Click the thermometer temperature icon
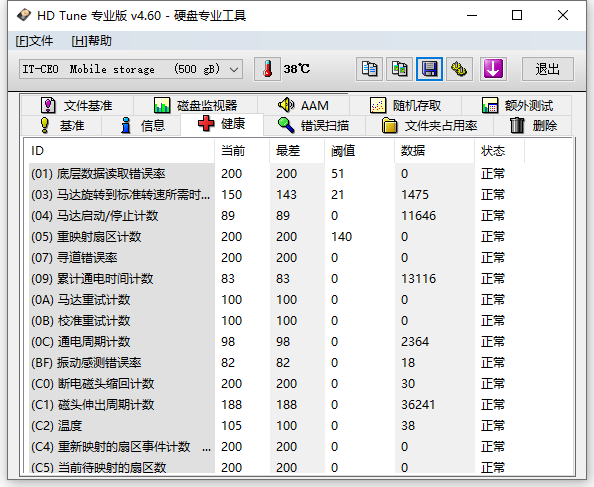This screenshot has width=594, height=487. [267, 69]
